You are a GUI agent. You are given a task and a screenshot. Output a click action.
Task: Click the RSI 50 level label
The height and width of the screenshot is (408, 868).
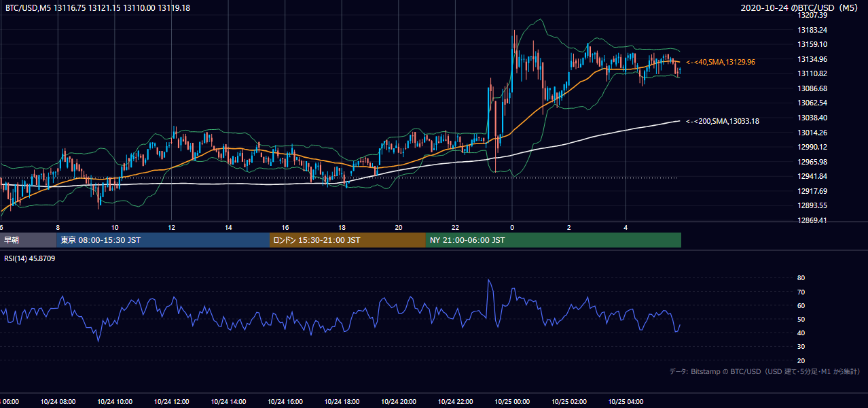[x=801, y=319]
